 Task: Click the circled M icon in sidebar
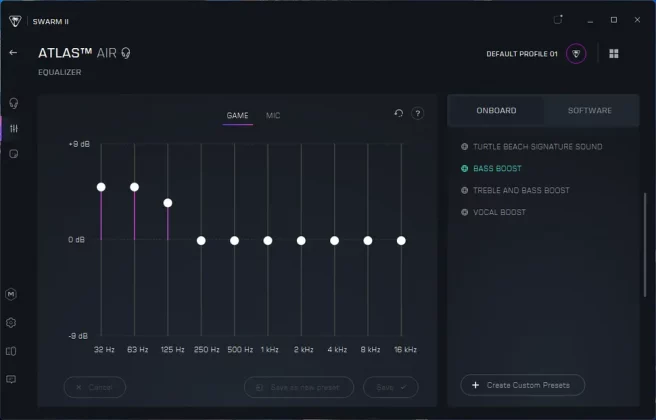pos(12,295)
